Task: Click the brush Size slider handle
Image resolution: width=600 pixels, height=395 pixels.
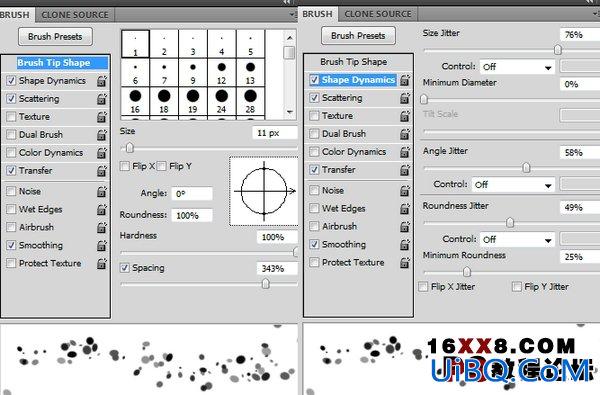Action: (x=130, y=148)
